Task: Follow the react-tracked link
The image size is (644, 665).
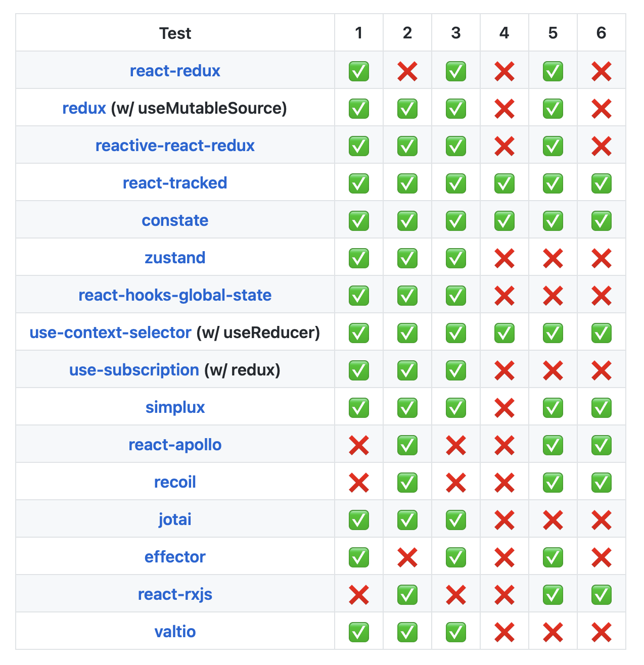Action: click(175, 183)
